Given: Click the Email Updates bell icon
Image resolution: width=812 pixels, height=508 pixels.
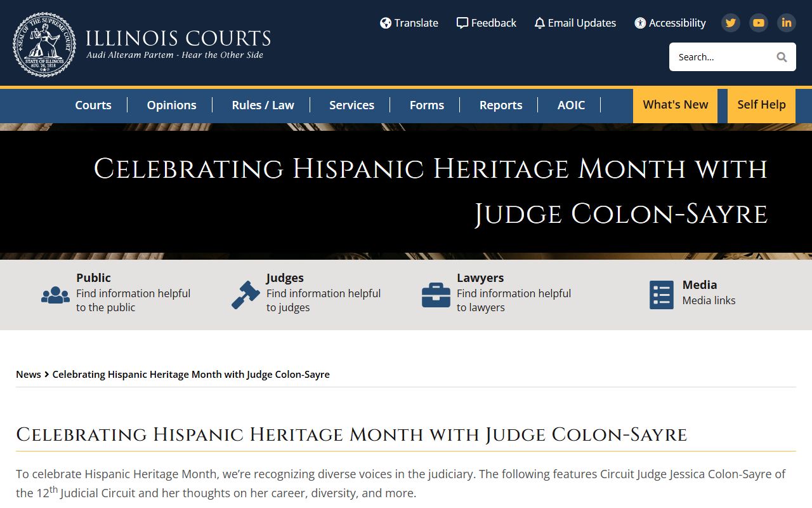Looking at the screenshot, I should tap(540, 23).
